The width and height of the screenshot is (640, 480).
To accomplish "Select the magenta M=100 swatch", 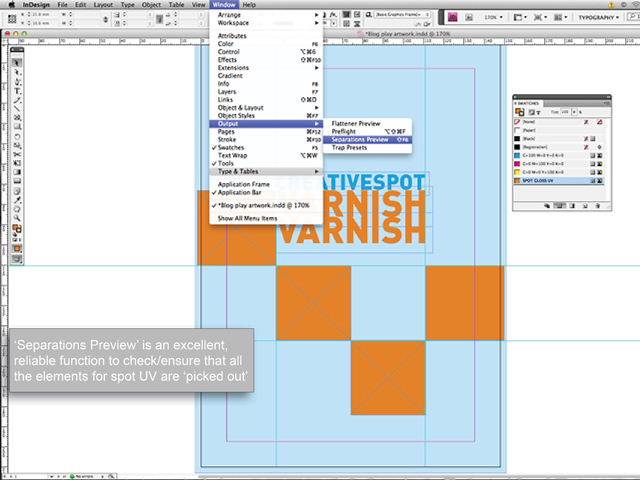I will coord(559,164).
